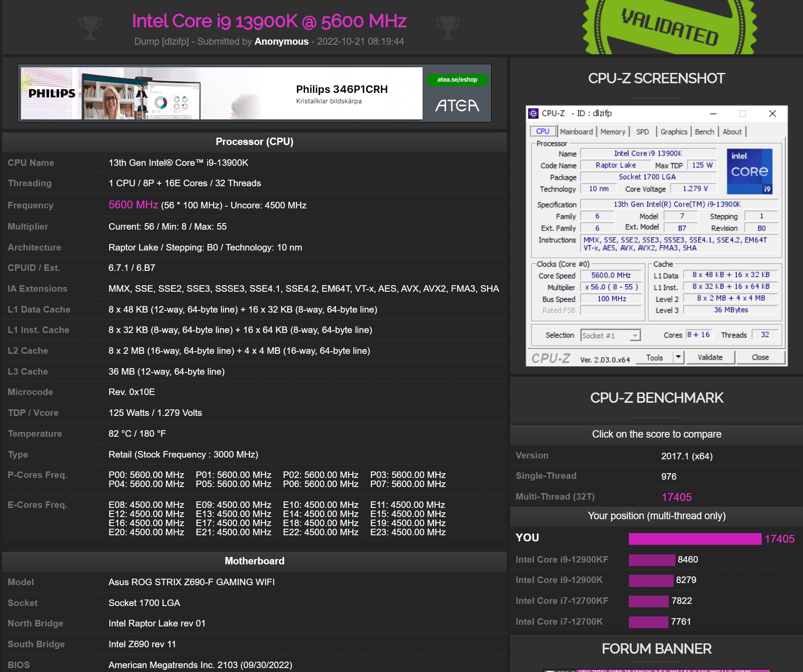This screenshot has height=672, width=803.
Task: Click the ATEA logo in the ad
Action: [457, 105]
